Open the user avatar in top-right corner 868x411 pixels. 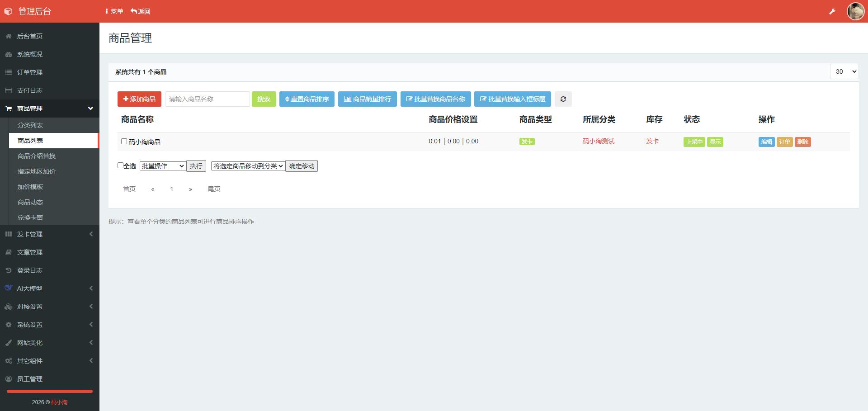point(855,11)
